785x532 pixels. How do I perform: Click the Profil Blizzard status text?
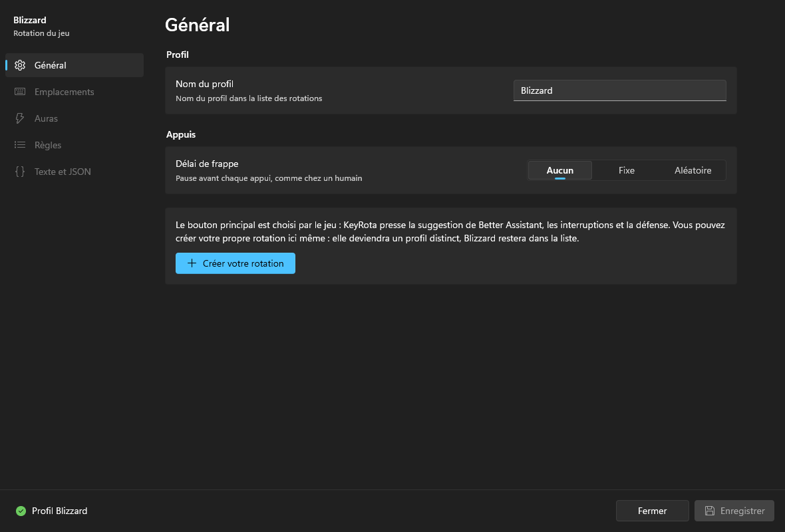tap(60, 511)
